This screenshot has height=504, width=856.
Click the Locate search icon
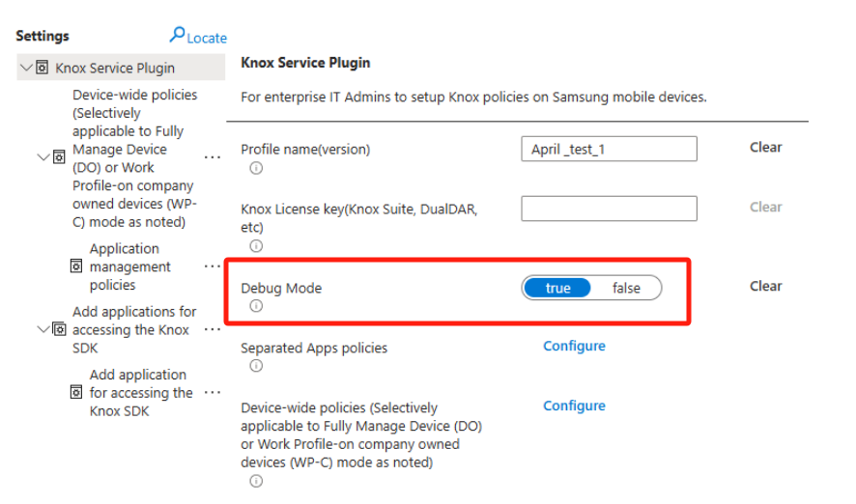click(178, 36)
